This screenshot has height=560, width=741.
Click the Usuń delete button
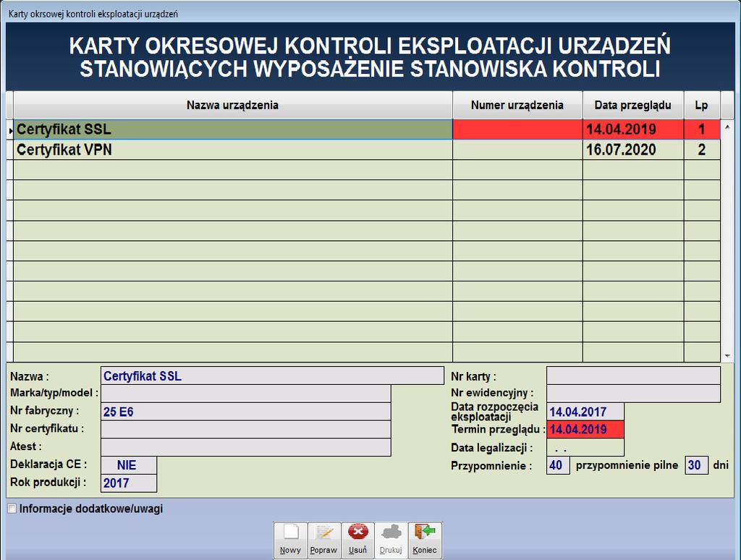click(x=357, y=540)
